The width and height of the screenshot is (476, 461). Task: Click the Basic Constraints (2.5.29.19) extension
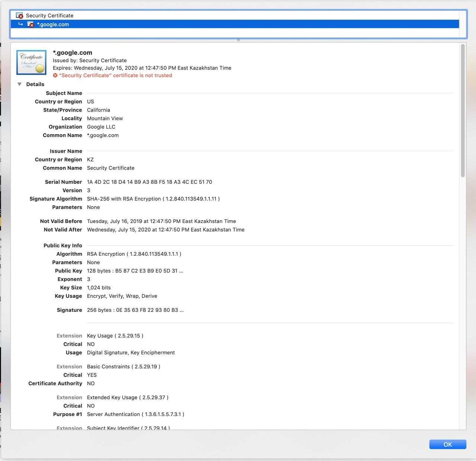coord(123,367)
